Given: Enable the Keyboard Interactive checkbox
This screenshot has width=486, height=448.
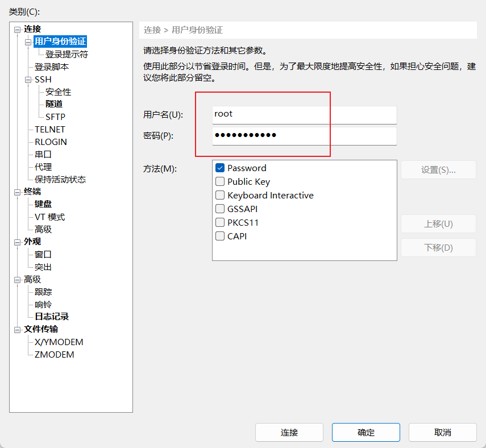Looking at the screenshot, I should click(220, 195).
